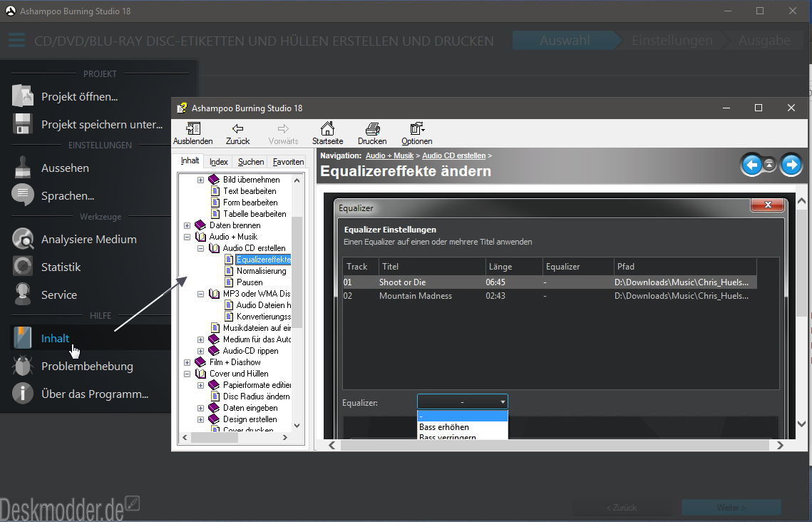Open the Audio-CD rippen help topic

tap(251, 351)
